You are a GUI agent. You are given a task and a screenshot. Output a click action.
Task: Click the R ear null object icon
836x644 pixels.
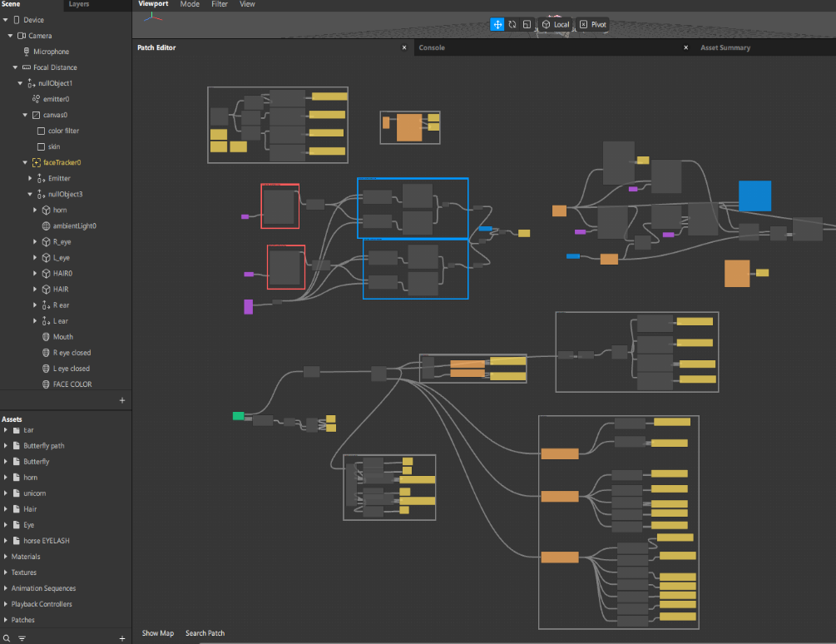pos(47,305)
